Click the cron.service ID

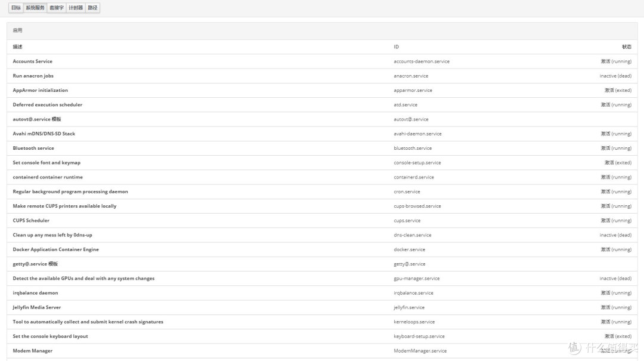point(407,192)
